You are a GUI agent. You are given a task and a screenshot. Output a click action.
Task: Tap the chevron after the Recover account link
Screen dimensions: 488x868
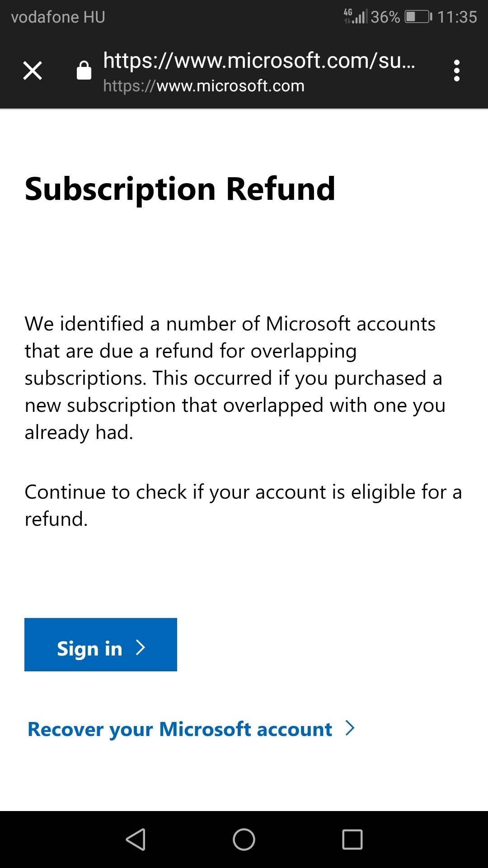(350, 728)
